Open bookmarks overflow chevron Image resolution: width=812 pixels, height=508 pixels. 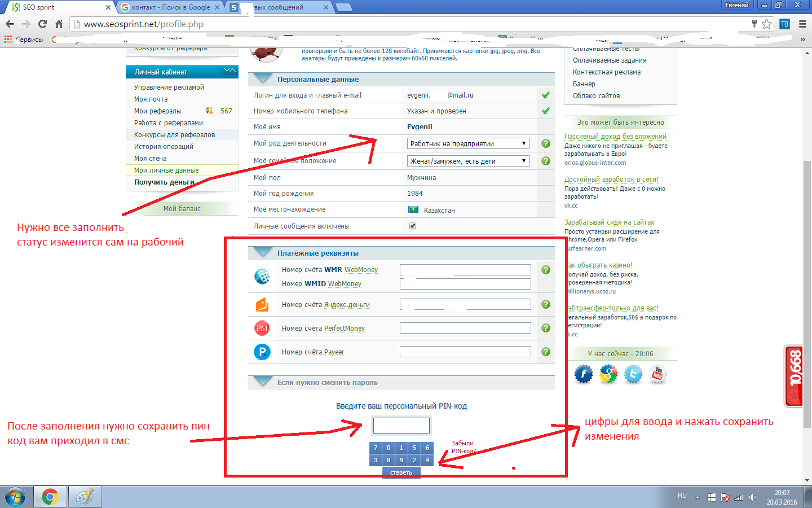[802, 40]
